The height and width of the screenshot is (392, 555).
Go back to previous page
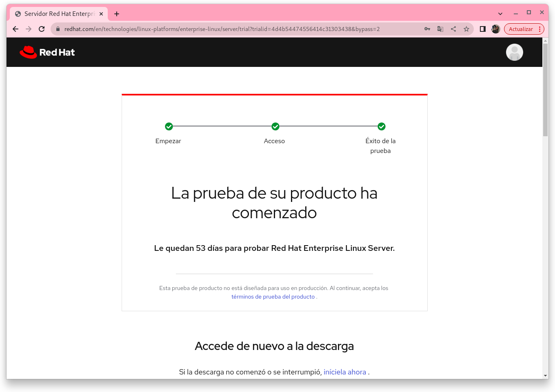coord(16,29)
